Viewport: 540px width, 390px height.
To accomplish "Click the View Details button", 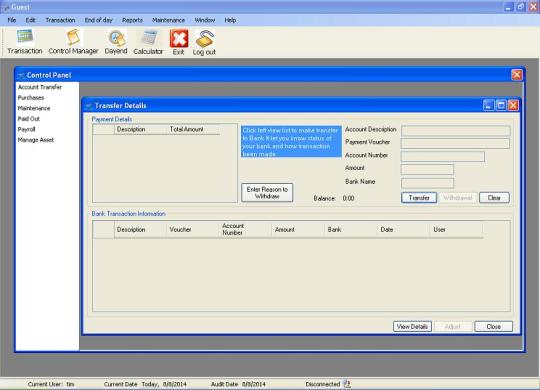I will (x=412, y=326).
